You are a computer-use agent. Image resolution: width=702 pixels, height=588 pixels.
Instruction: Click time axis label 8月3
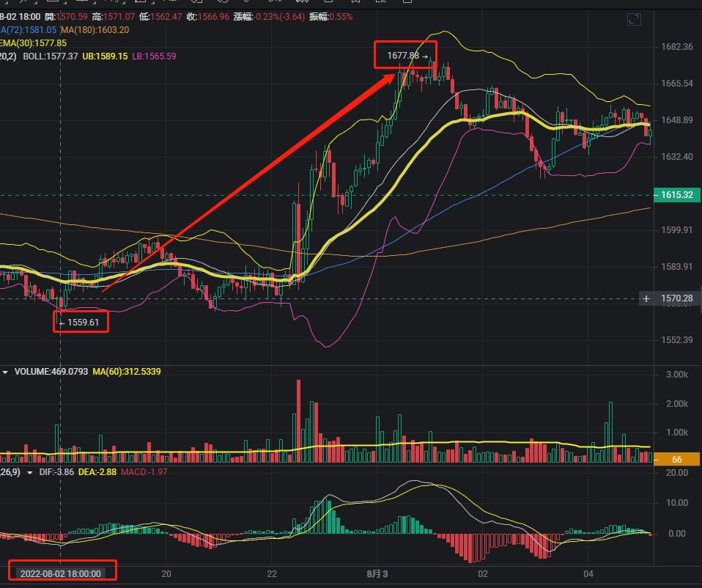pos(377,573)
